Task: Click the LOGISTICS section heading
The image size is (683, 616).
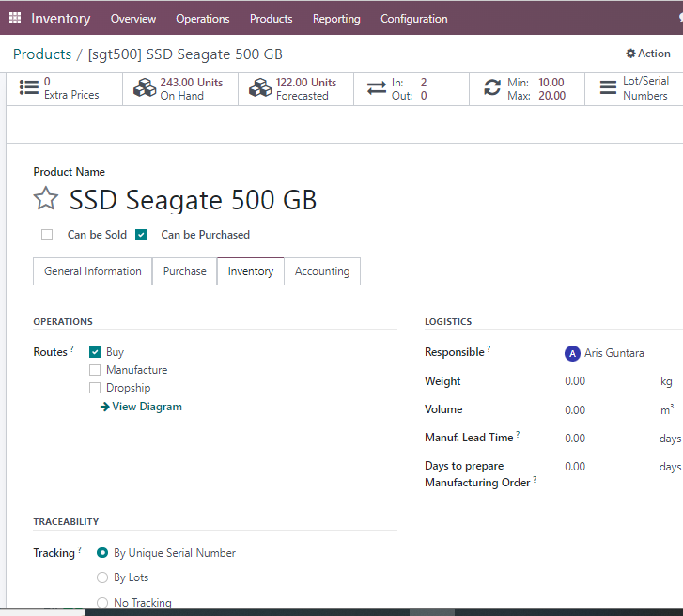Action: [448, 322]
